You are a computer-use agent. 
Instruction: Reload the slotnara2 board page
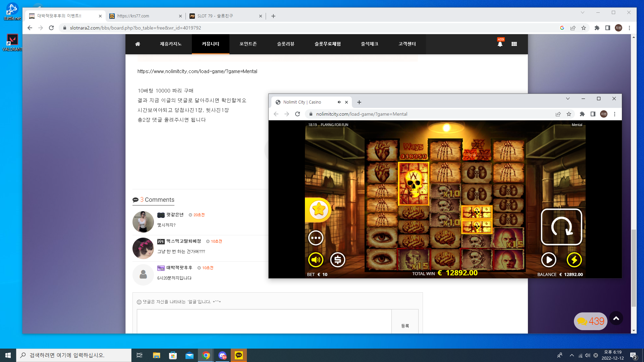click(51, 28)
